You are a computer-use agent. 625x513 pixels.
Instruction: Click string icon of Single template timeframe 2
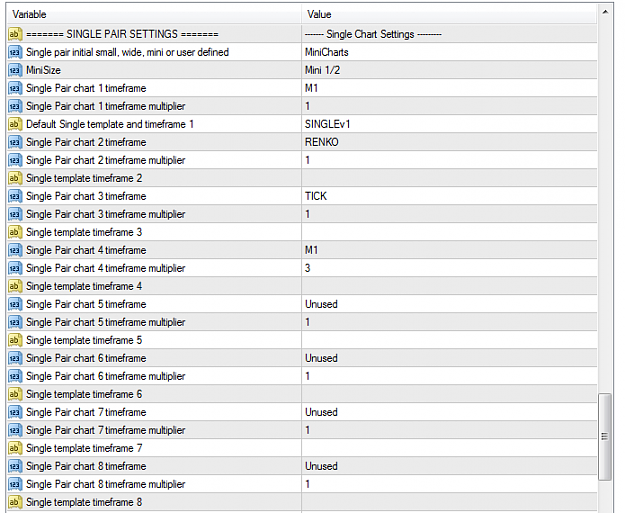pyautogui.click(x=15, y=178)
